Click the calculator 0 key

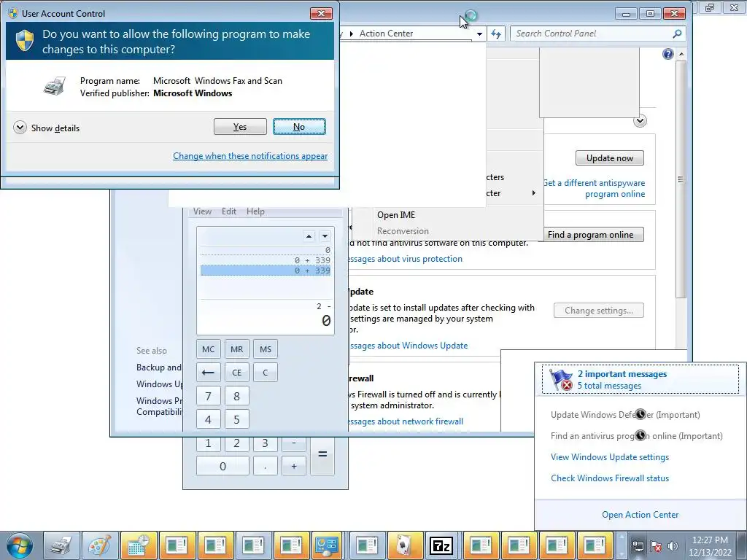point(222,466)
